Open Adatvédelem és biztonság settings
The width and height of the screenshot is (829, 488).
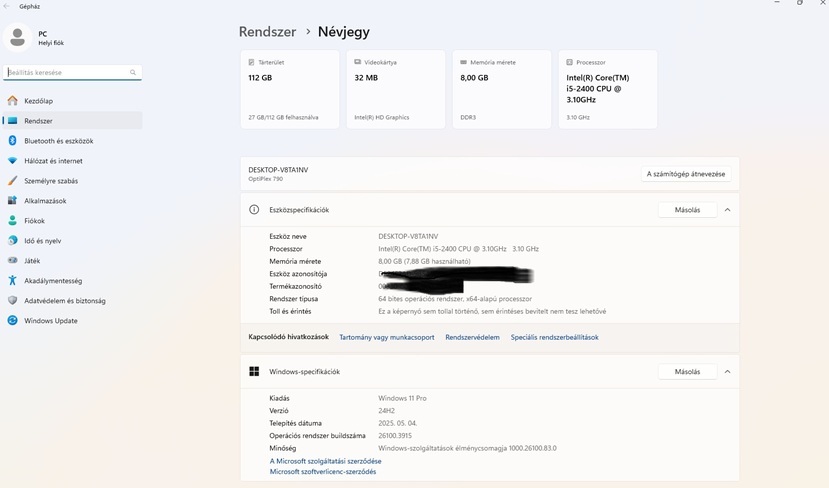coord(72,300)
